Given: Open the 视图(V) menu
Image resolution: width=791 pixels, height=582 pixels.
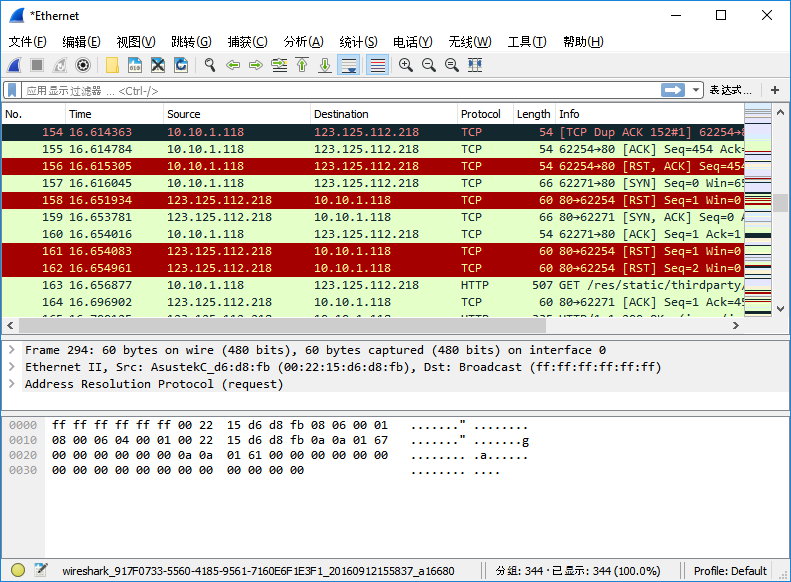Looking at the screenshot, I should tap(136, 42).
